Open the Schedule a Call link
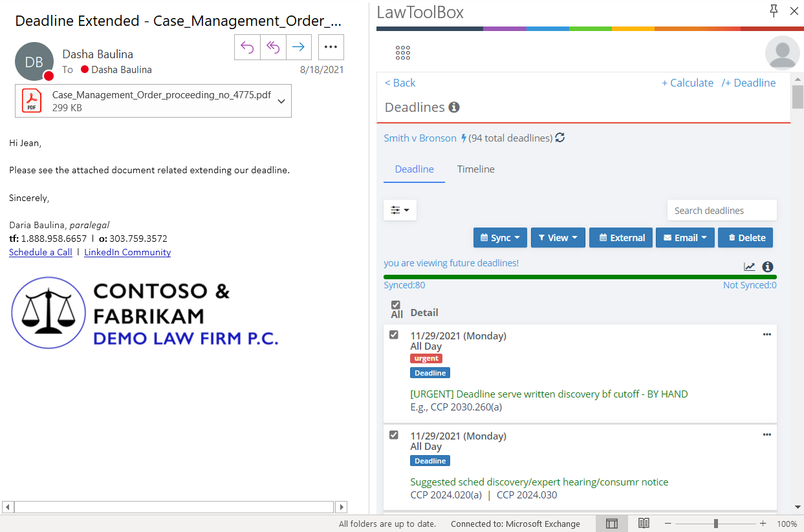This screenshot has height=532, width=804. [40, 252]
